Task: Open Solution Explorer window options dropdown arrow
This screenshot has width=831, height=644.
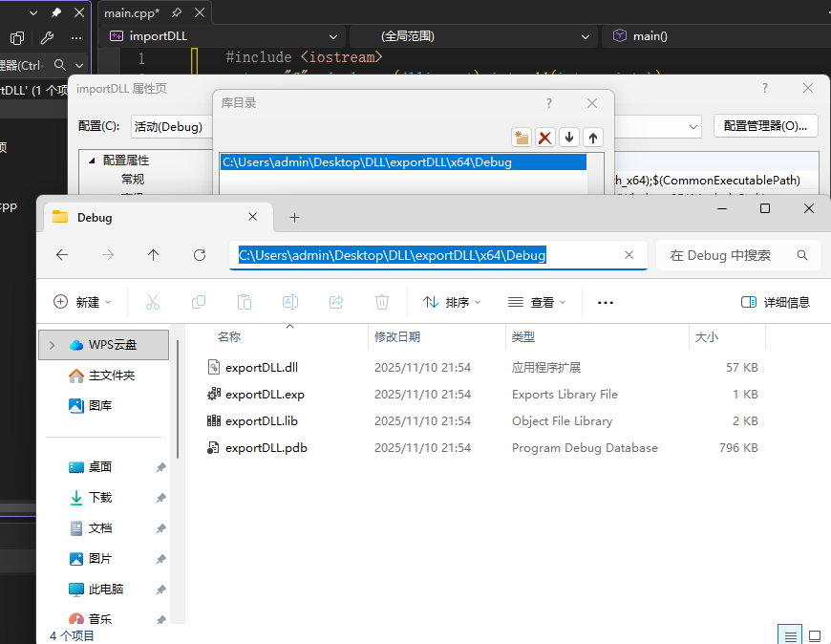Action: [x=32, y=12]
